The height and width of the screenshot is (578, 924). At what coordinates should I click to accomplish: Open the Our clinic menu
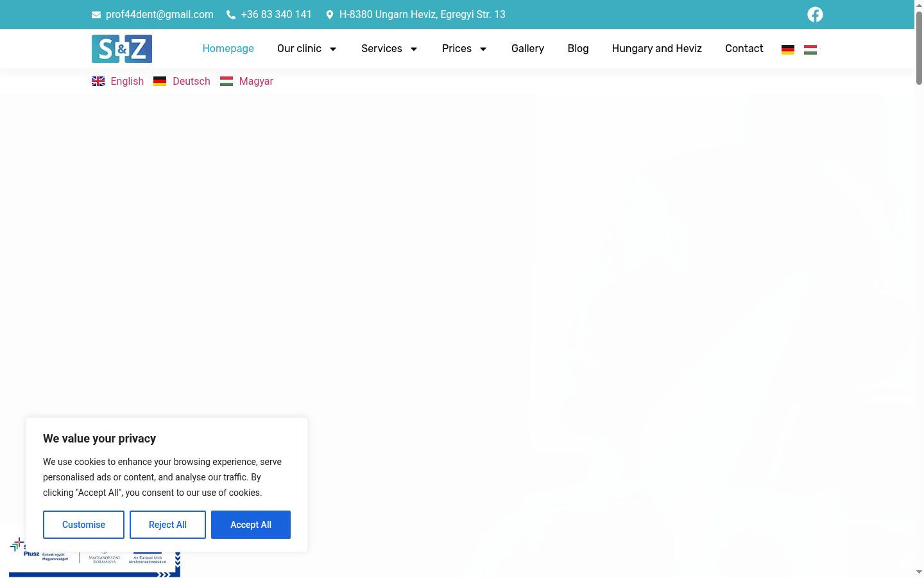click(299, 49)
